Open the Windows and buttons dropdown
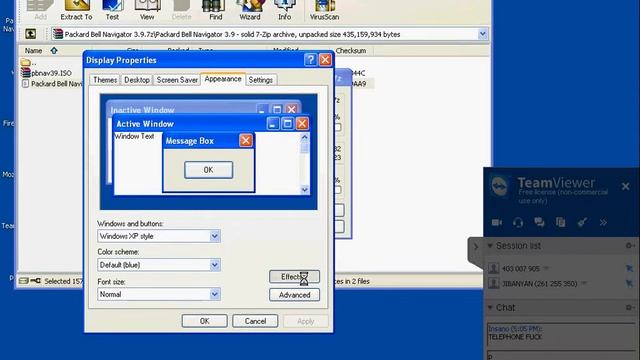Screen dimensions: 640x360 coord(215,236)
